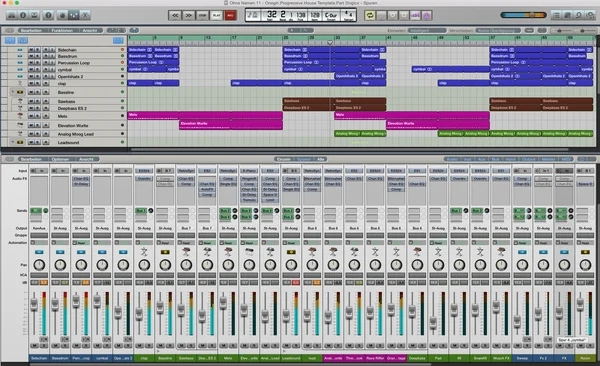Open the Library button in the control bar
This screenshot has width=600, height=366.
click(11, 15)
